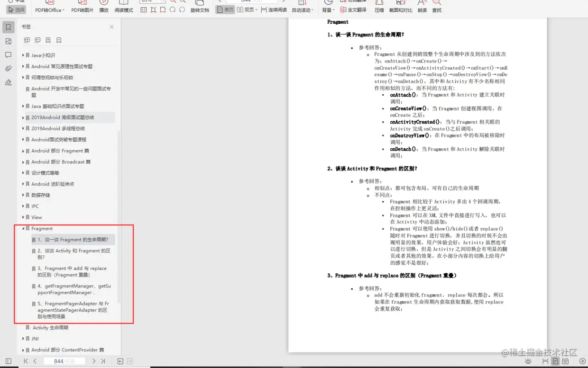Toggle sidebar icon in status bar
The width and height of the screenshot is (588, 368).
[x=8, y=361]
